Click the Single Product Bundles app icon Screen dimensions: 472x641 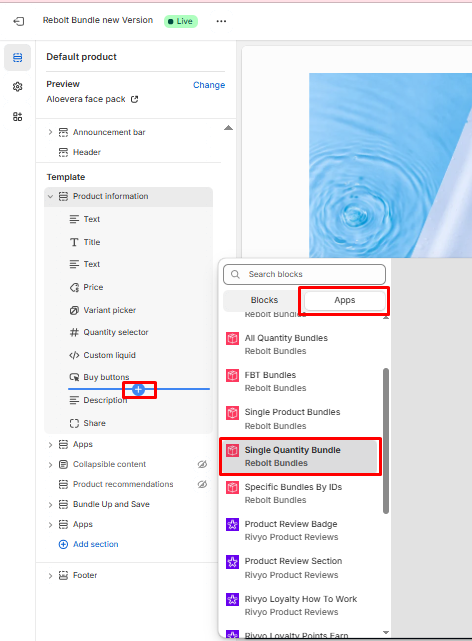[233, 412]
